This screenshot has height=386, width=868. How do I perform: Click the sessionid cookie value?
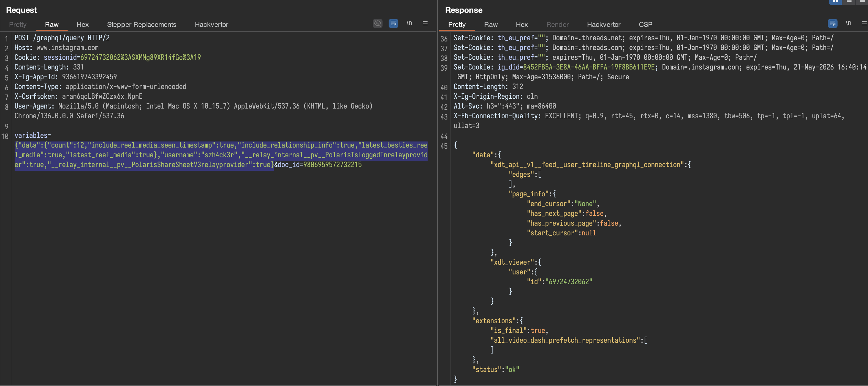(140, 57)
